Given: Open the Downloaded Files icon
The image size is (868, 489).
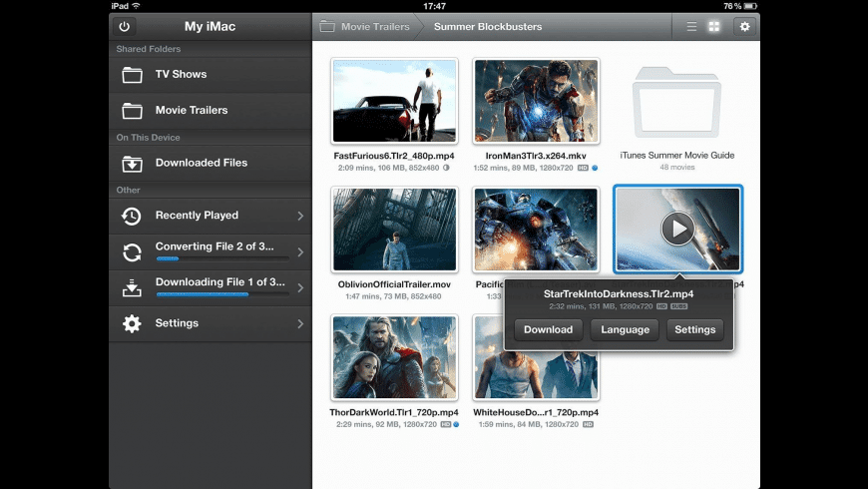Looking at the screenshot, I should [132, 164].
